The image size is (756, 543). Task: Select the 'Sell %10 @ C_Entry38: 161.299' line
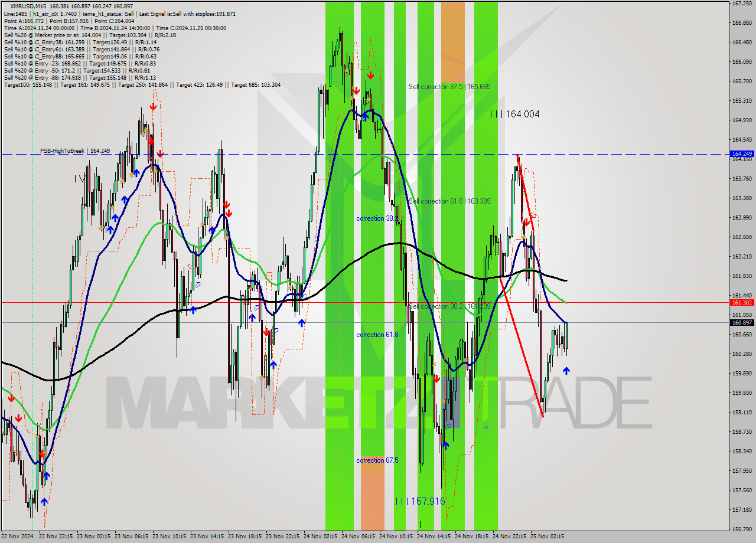point(80,42)
